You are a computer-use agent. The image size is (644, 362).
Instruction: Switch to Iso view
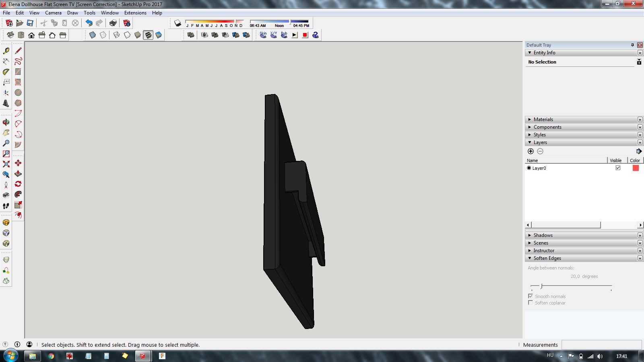(x=10, y=35)
